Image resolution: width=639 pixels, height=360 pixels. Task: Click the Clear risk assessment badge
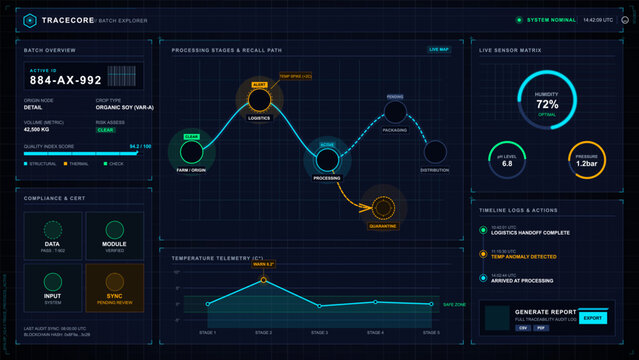coord(106,130)
